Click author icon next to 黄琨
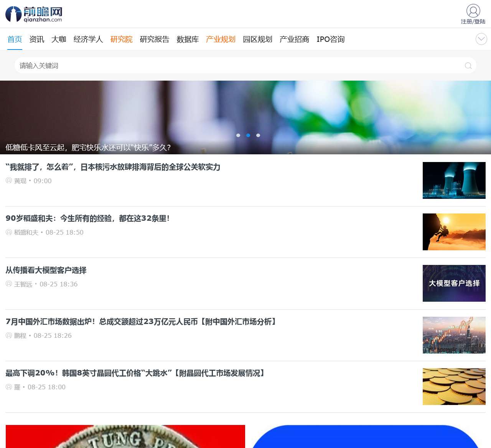Screen dimensions: 491x448 click(x=9, y=180)
